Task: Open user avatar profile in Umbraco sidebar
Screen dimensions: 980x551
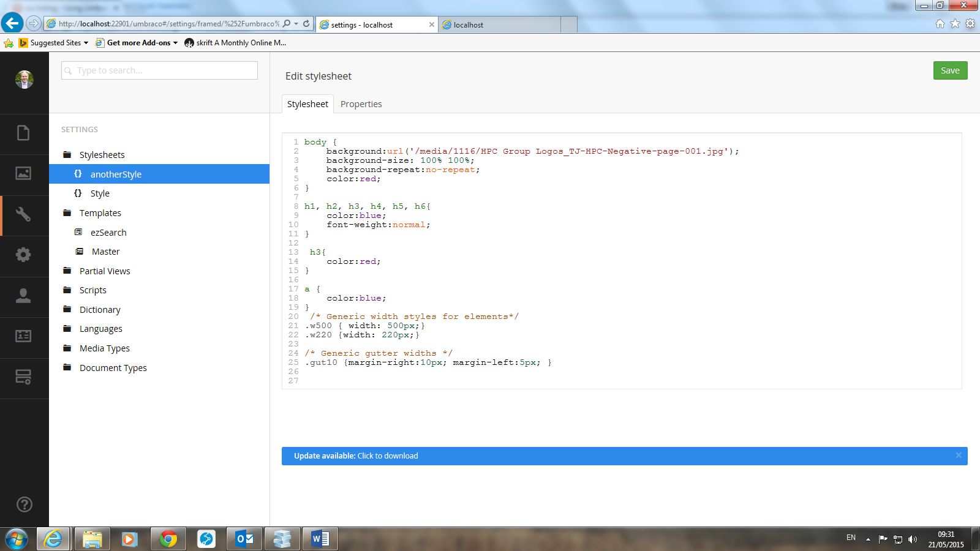Action: coord(24,80)
